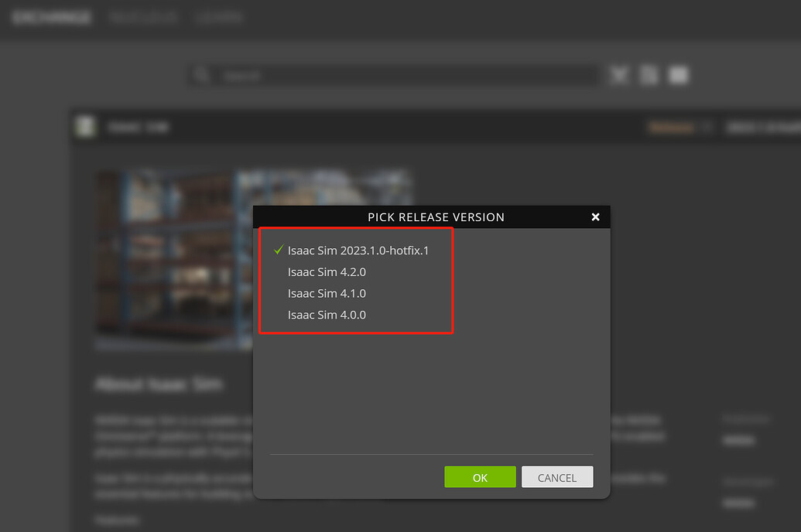Cancel the version selection
Viewport: 801px width, 532px height.
557,476
